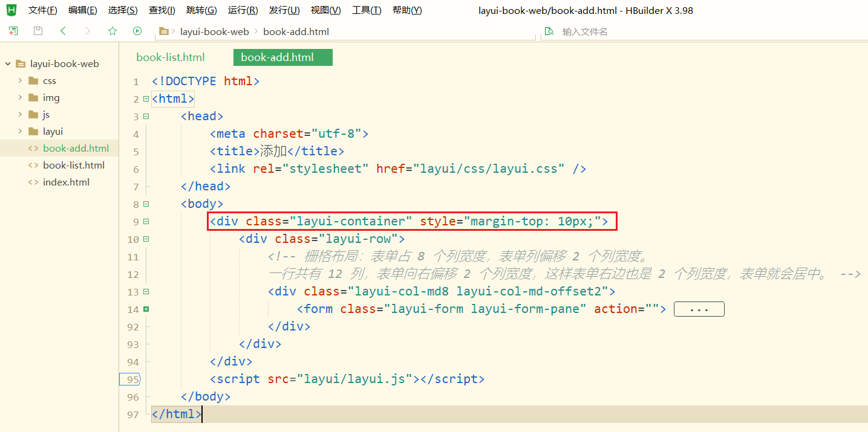The image size is (868, 432).
Task: Click line number 1 in the gutter
Action: coord(136,82)
